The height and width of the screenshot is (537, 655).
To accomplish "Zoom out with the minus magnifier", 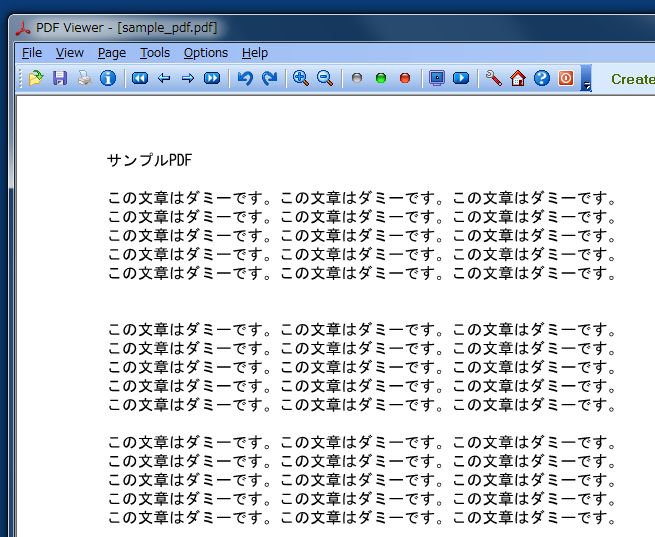I will coord(325,78).
